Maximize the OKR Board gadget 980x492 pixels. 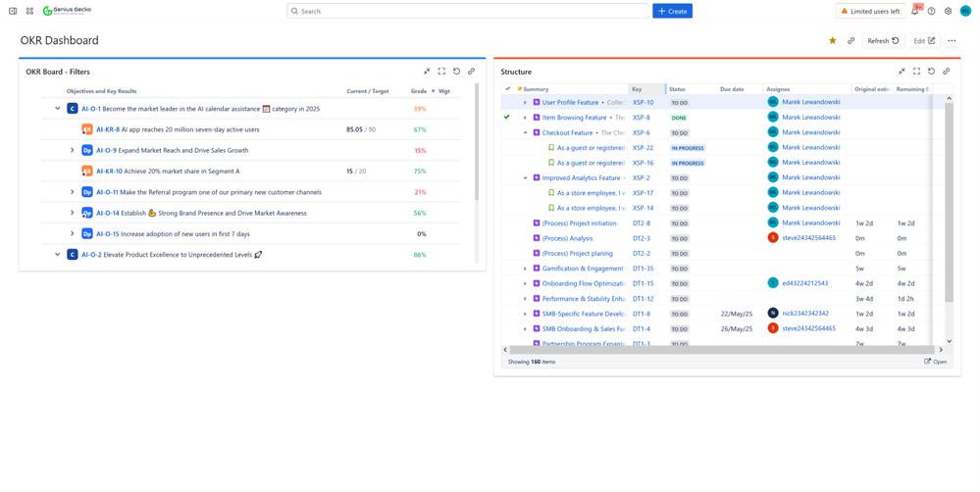(441, 72)
